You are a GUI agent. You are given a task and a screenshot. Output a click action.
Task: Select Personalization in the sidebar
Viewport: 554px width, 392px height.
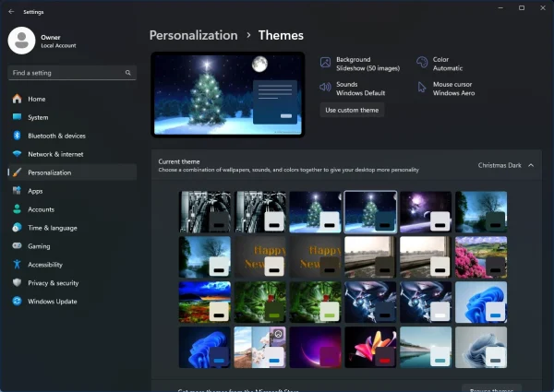(72, 172)
